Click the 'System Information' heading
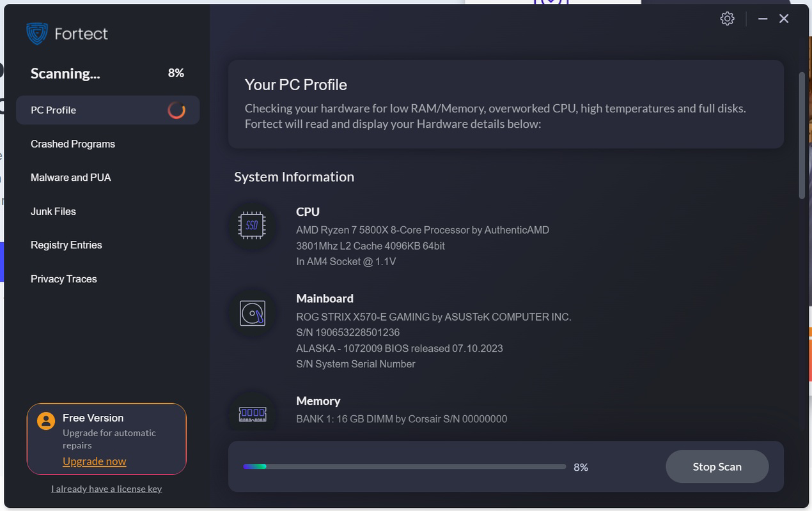 (294, 177)
